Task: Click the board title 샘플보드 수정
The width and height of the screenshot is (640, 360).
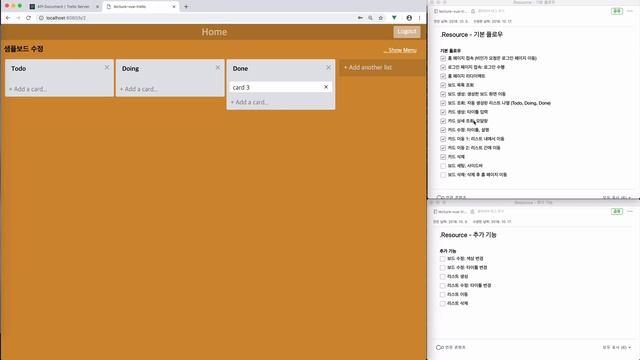Action: pyautogui.click(x=24, y=49)
